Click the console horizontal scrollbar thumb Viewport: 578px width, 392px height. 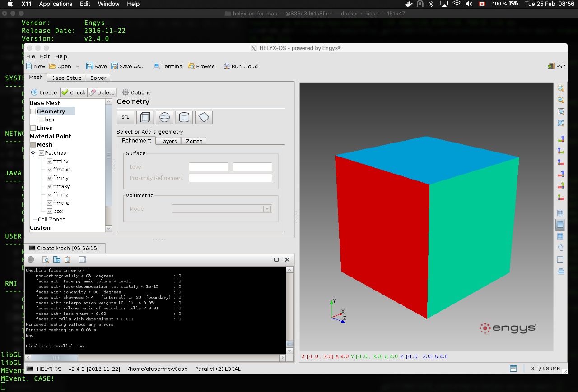coord(55,358)
